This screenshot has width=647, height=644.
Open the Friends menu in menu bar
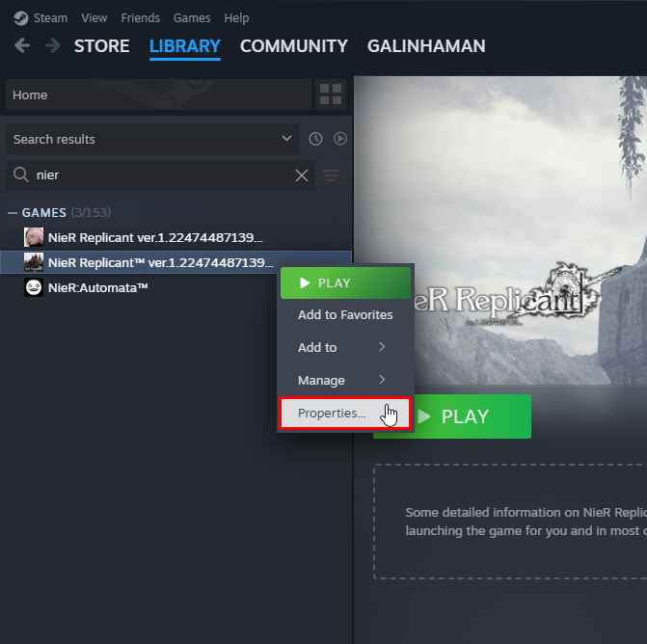coord(140,18)
